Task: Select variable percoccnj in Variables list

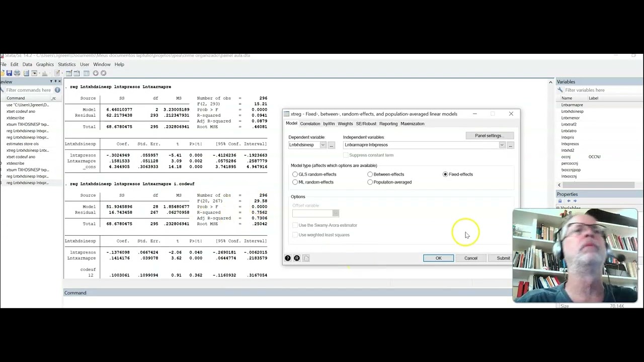Action: tap(570, 163)
